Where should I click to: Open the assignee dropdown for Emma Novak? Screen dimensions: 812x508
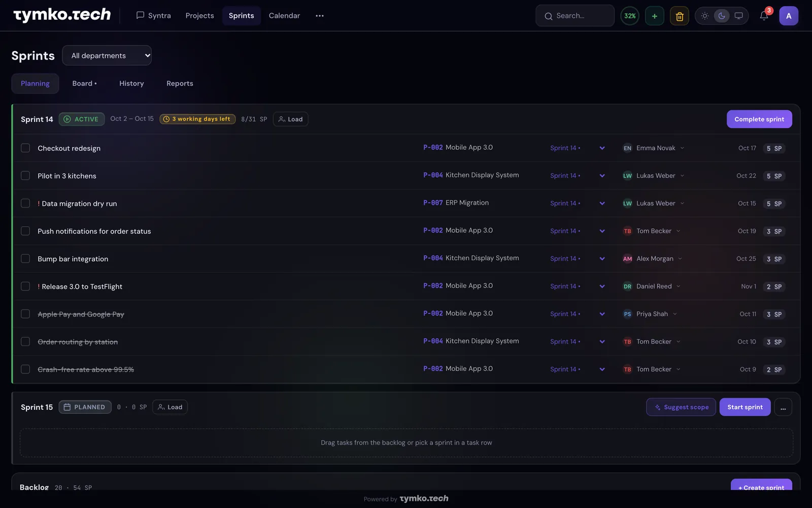point(682,148)
